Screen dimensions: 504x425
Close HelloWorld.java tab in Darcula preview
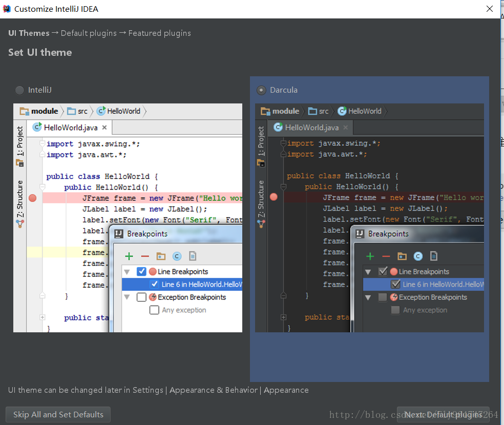[x=346, y=128]
